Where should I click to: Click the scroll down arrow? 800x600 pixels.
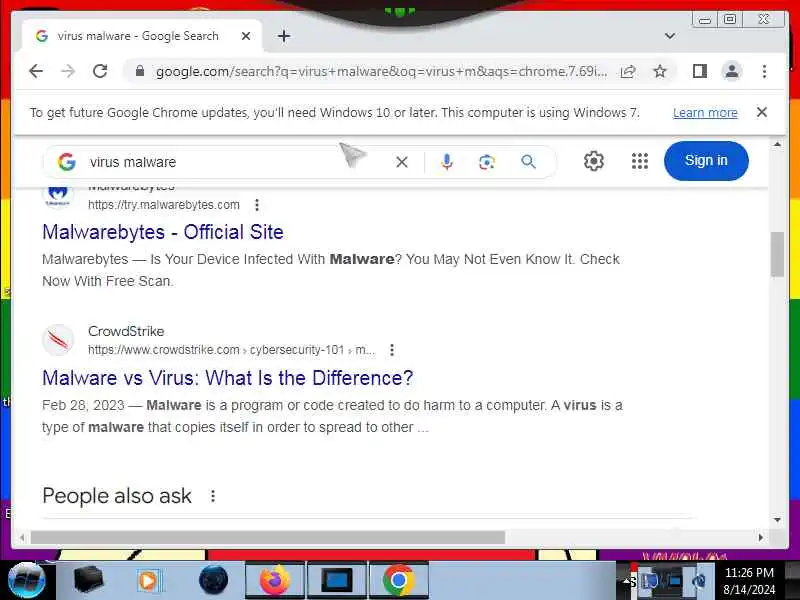pos(777,520)
